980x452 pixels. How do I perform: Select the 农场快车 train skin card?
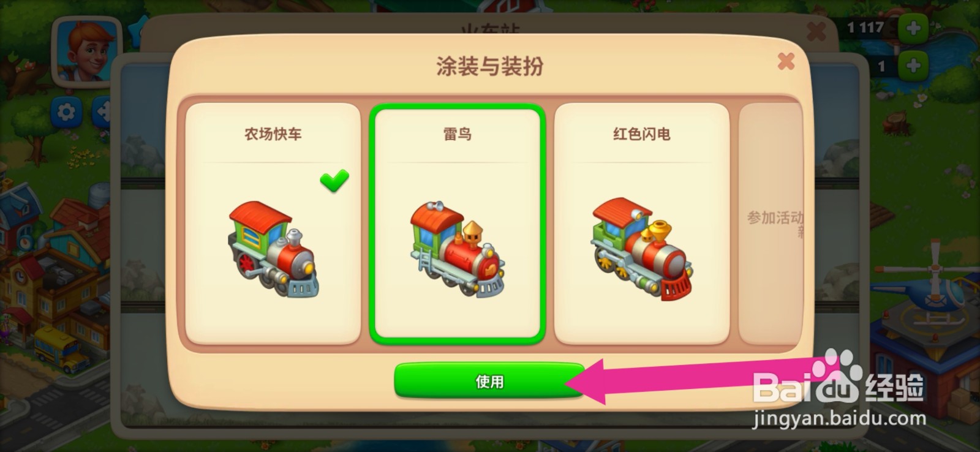tap(273, 224)
